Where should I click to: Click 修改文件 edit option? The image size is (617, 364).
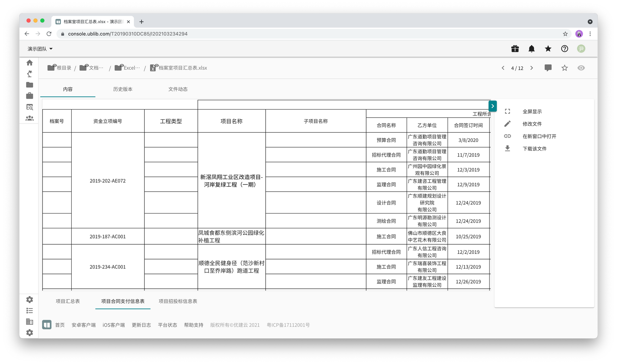click(x=532, y=124)
